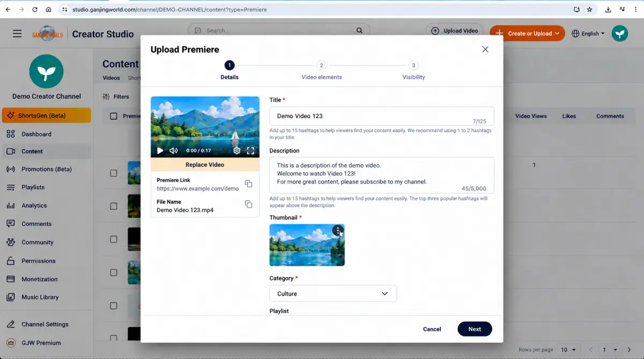Open the page number dropdown
Image resolution: width=644 pixels, height=359 pixels.
[x=610, y=350]
